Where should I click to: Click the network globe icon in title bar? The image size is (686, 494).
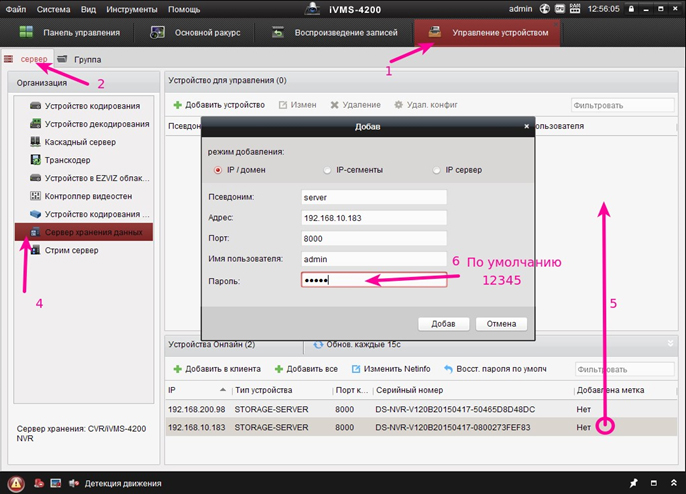pyautogui.click(x=544, y=9)
